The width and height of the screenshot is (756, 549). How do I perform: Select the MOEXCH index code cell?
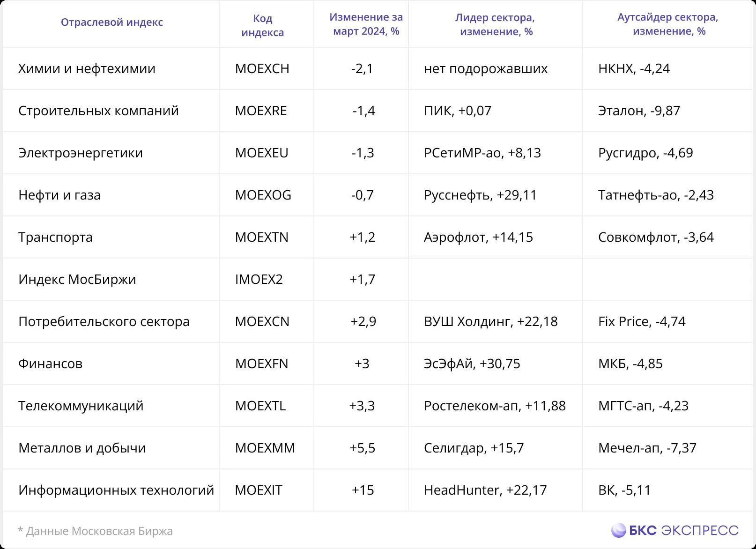[x=262, y=68]
